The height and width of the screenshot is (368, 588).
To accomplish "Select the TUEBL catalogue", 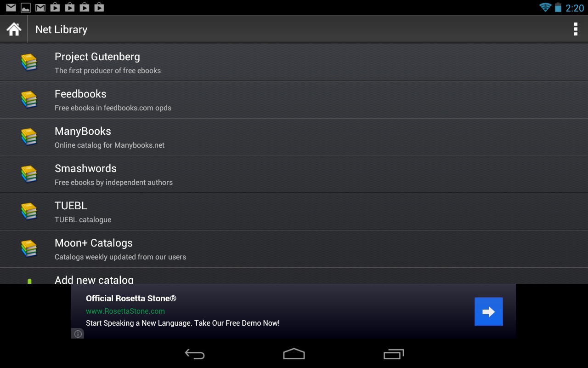I will tap(294, 212).
